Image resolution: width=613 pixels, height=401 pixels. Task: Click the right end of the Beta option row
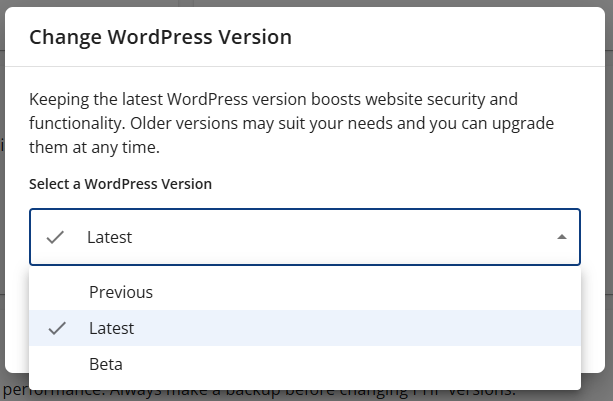click(x=540, y=364)
